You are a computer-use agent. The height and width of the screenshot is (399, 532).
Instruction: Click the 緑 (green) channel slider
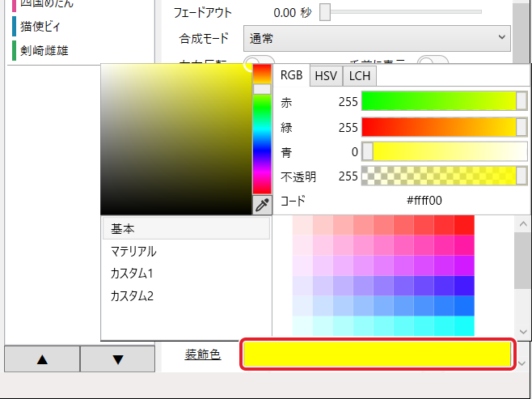point(444,127)
